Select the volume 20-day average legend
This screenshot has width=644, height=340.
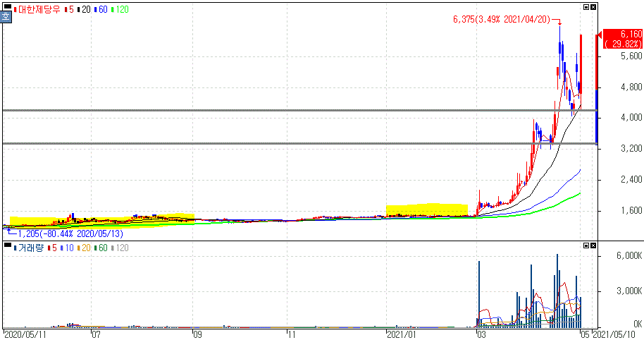84,248
